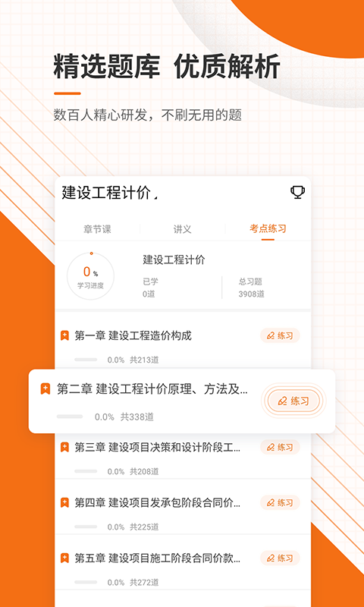
Task: Open the 建设工程计价 subject selector
Action: tap(110, 193)
